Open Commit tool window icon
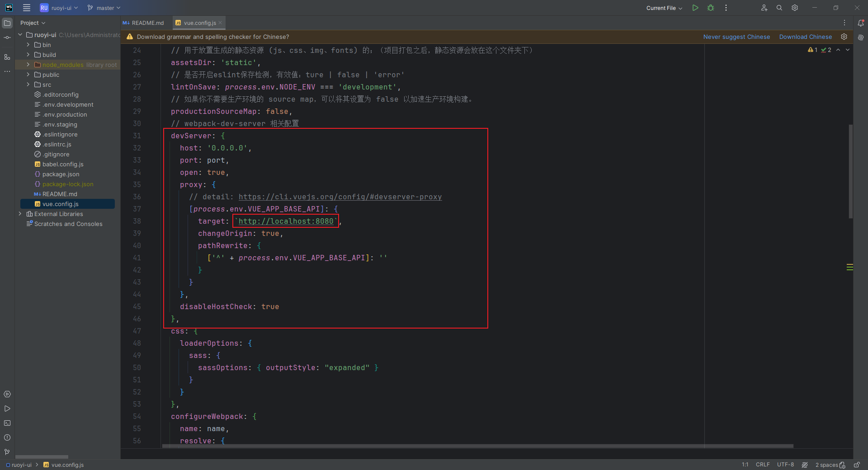 (x=7, y=38)
